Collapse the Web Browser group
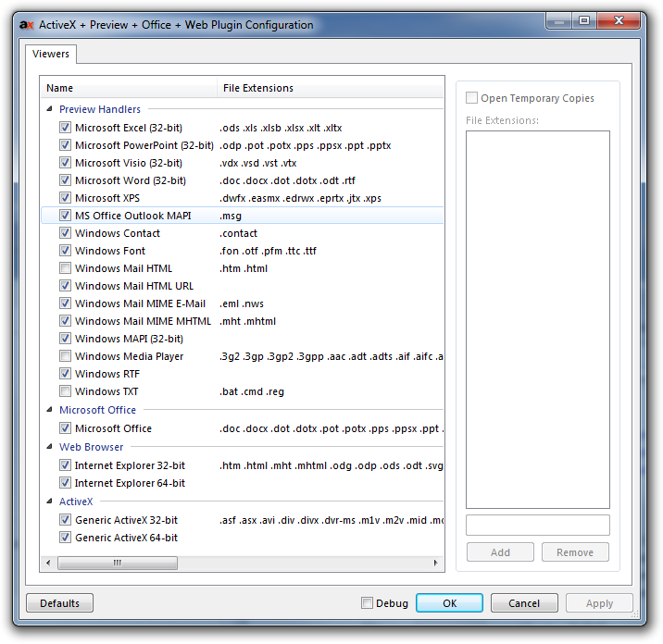This screenshot has height=644, width=663. (x=49, y=447)
